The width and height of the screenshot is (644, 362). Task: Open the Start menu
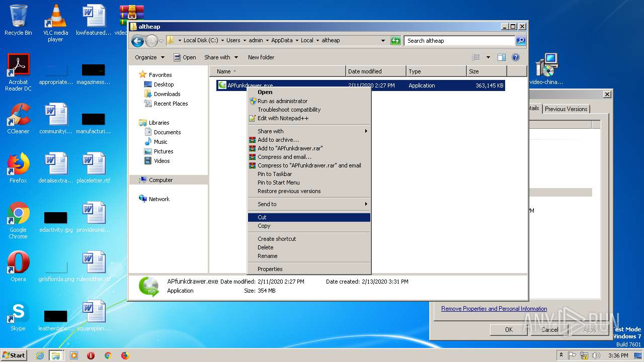point(14,355)
